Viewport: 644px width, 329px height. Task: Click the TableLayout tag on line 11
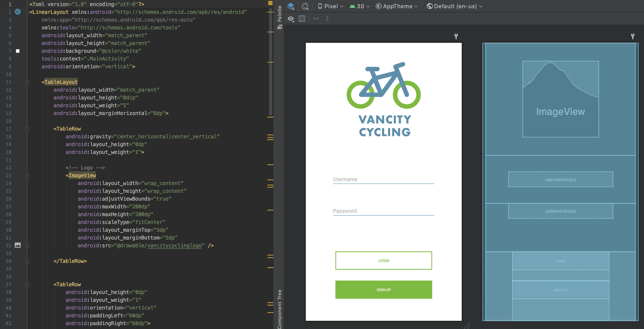(x=61, y=82)
